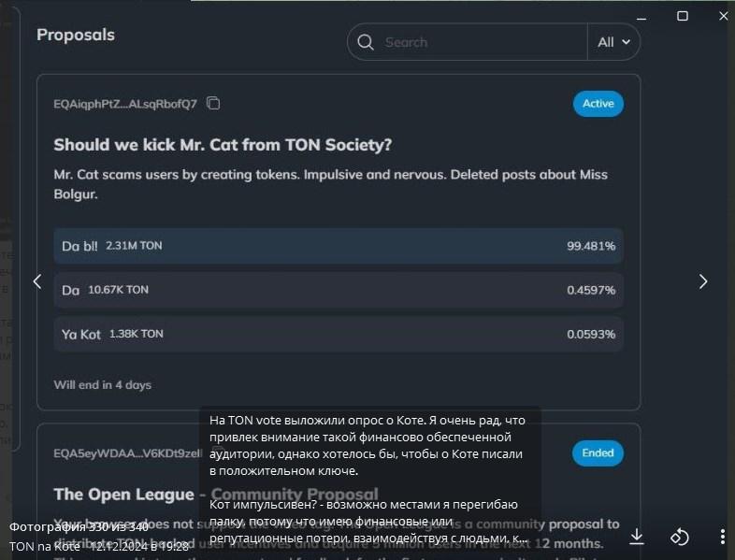Viewport: 735px width, 560px height.
Task: Click the Active status badge
Action: pyautogui.click(x=598, y=104)
